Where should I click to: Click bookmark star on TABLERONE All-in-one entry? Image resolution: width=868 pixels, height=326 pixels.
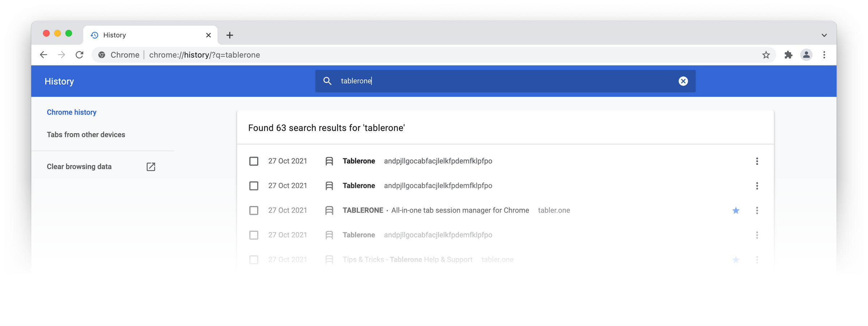click(736, 210)
